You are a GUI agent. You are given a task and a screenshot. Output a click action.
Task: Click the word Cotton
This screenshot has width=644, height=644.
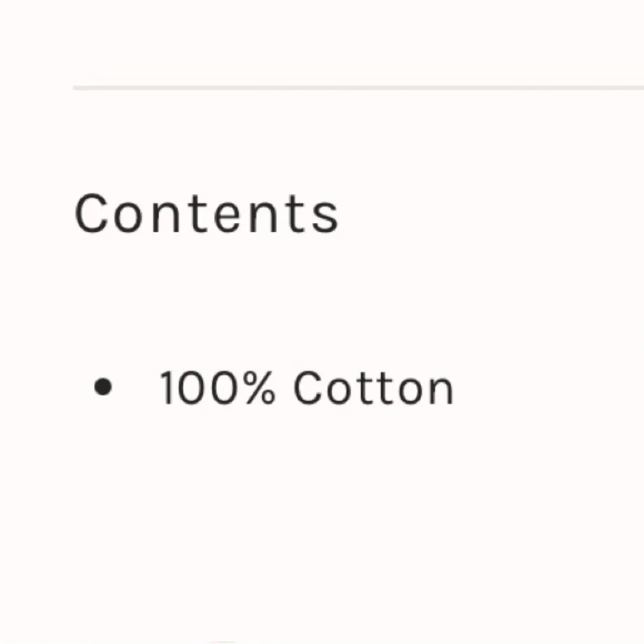pos(374,387)
